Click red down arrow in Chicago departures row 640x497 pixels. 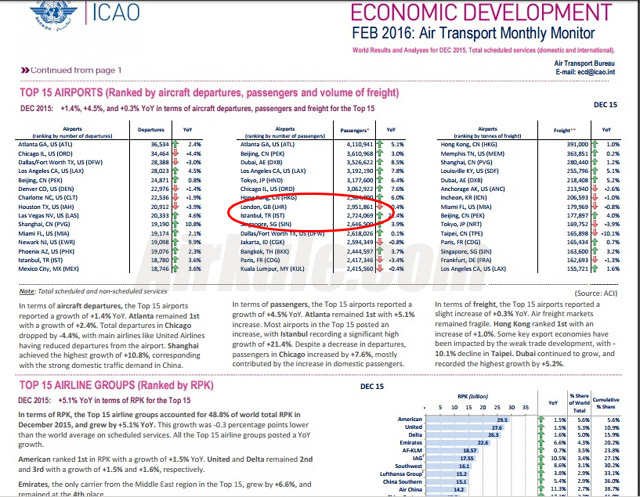point(176,153)
